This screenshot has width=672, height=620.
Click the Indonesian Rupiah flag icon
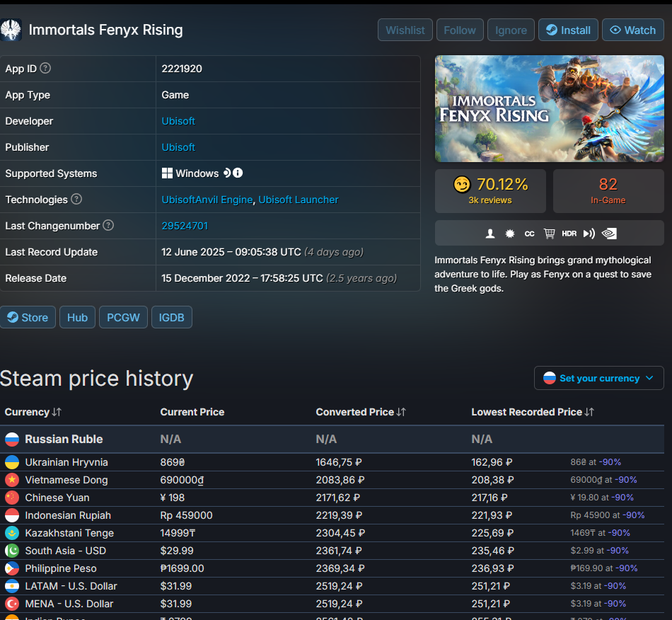click(12, 515)
